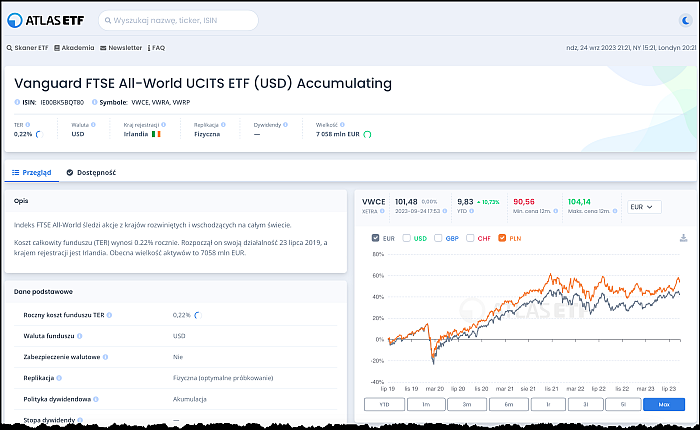The height and width of the screenshot is (430, 700).
Task: Click the info icon beside Dywidendy label
Action: coord(285,125)
